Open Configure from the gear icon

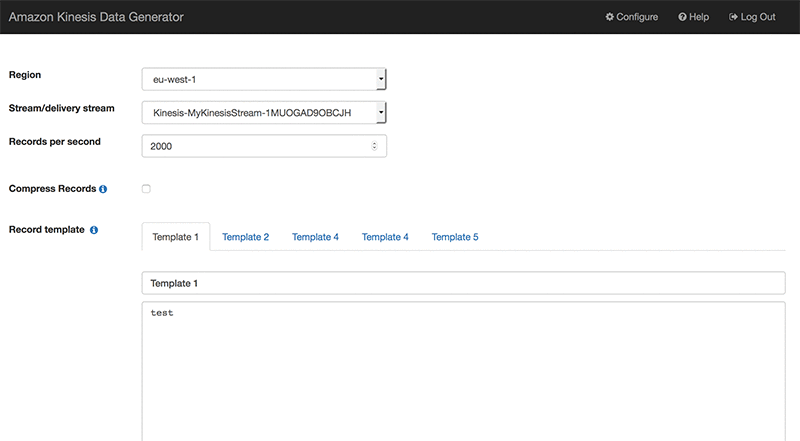coord(632,17)
